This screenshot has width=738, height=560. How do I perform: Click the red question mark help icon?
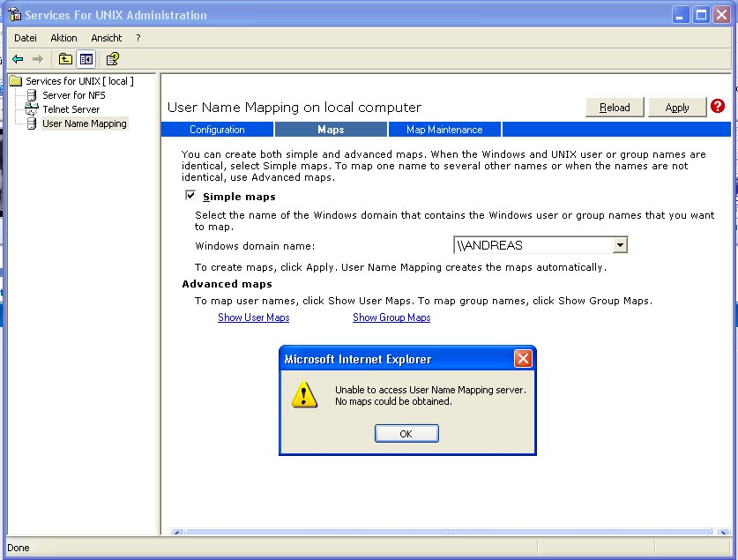click(718, 106)
